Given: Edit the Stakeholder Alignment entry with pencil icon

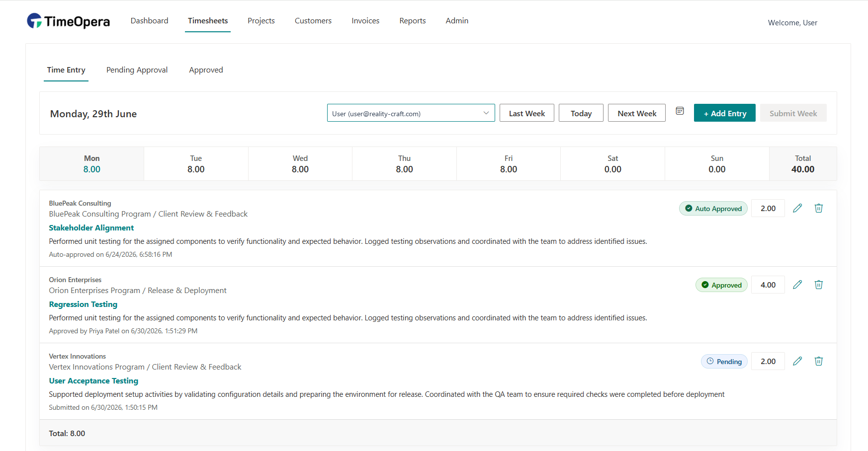Looking at the screenshot, I should (x=797, y=208).
